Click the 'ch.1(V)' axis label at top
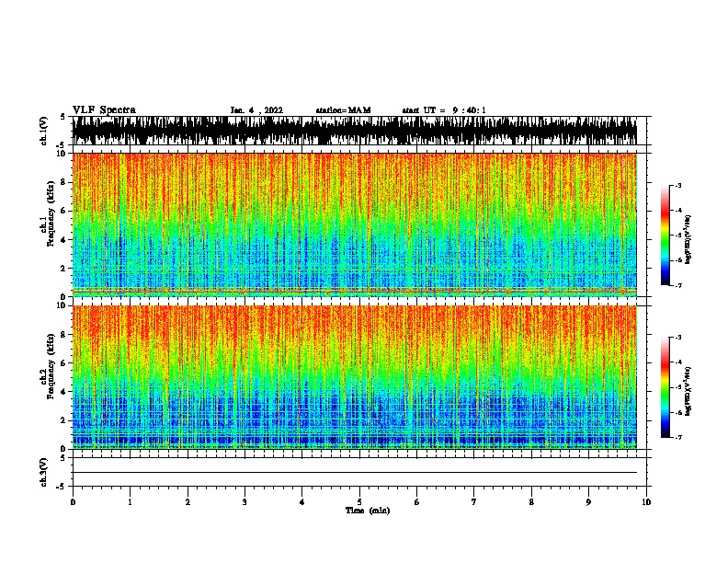The height and width of the screenshot is (563, 728). click(x=44, y=131)
